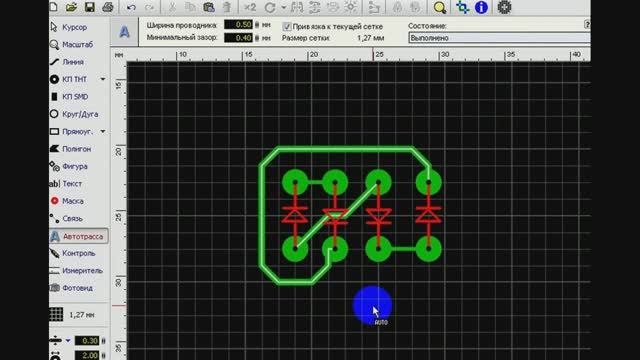Print the board layout

pyautogui.click(x=108, y=7)
